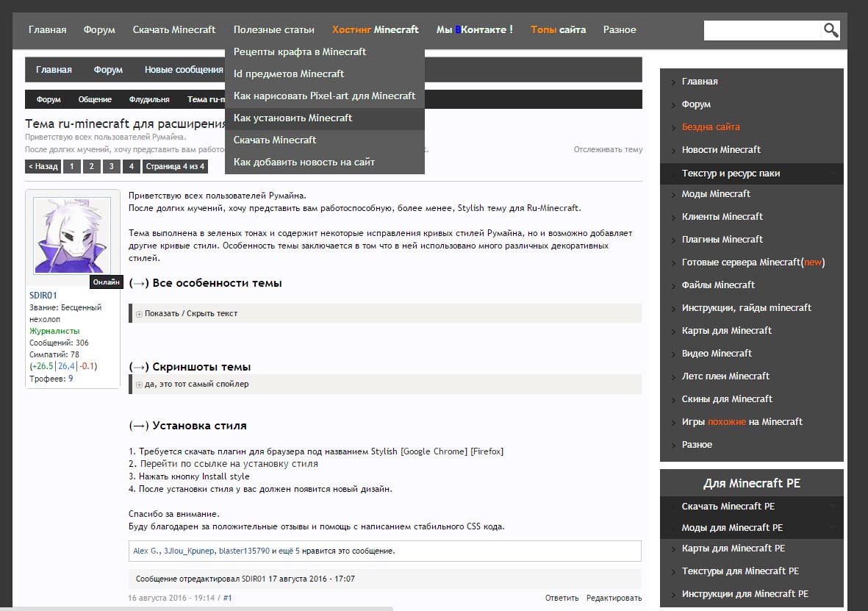This screenshot has width=868, height=611.
Task: Open 'Игры похожие на Minecraft' sidebar link
Action: (x=742, y=421)
